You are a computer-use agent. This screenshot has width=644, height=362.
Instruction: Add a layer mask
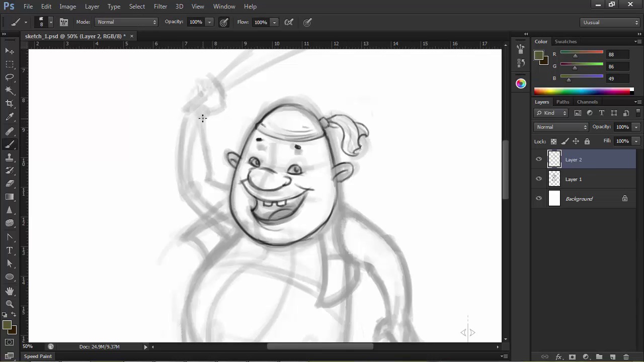click(x=572, y=357)
